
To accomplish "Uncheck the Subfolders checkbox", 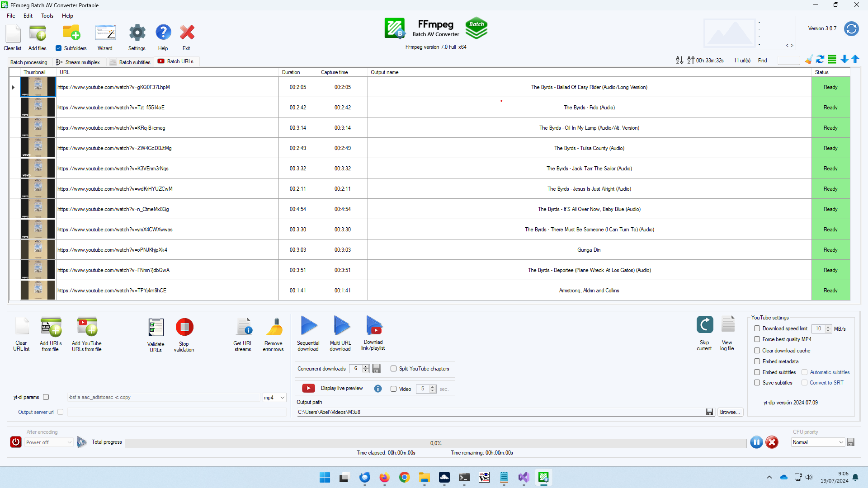I will click(58, 48).
